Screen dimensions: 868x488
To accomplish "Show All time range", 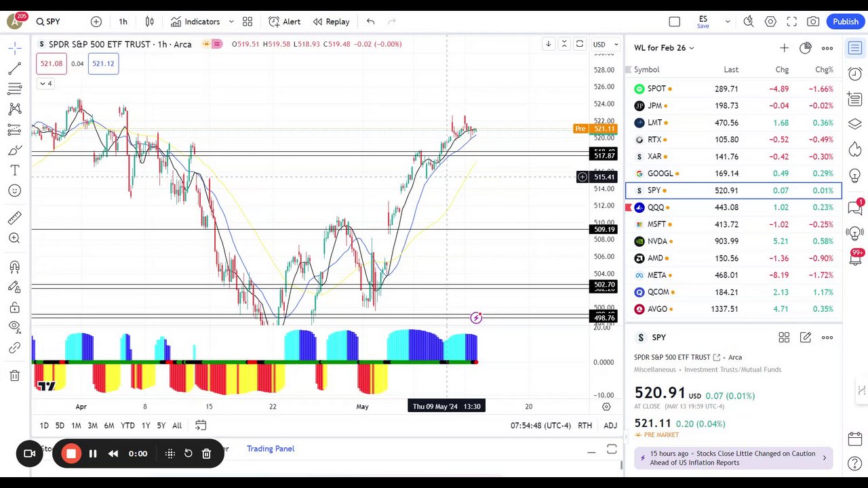I will point(177,426).
